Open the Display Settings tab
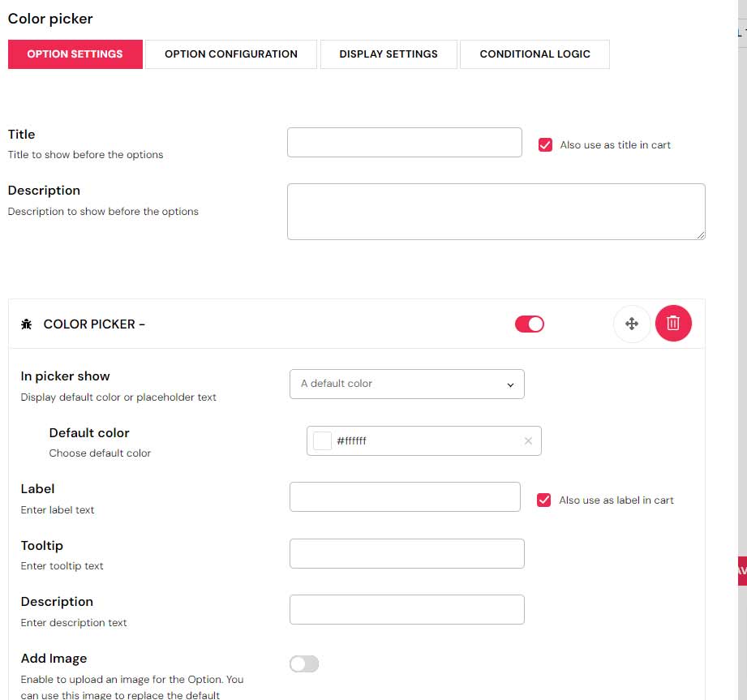This screenshot has height=700, width=747. (x=389, y=54)
